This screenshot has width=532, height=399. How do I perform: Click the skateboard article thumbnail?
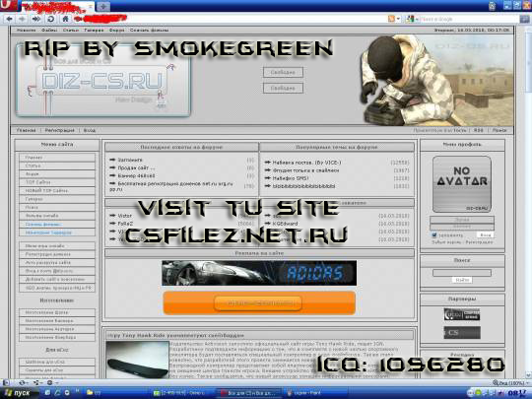[x=138, y=360]
